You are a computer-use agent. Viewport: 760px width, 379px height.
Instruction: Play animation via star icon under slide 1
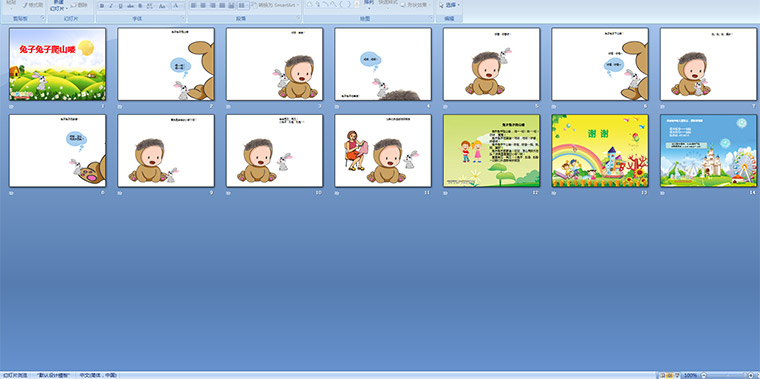click(x=12, y=106)
